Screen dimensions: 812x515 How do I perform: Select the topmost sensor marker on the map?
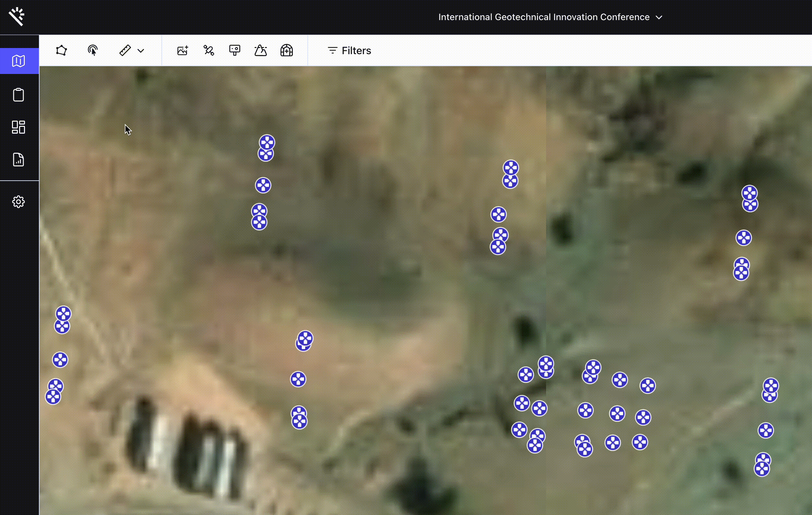[267, 143]
